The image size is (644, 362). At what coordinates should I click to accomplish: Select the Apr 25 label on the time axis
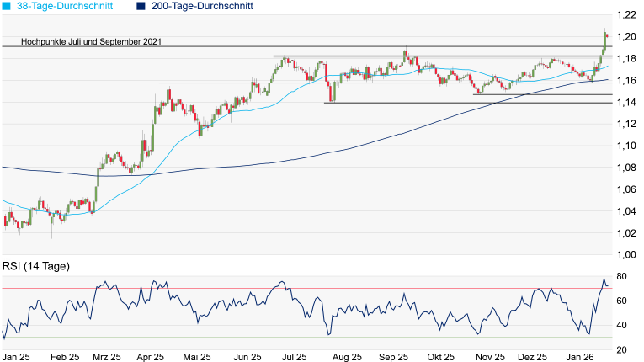click(x=152, y=356)
